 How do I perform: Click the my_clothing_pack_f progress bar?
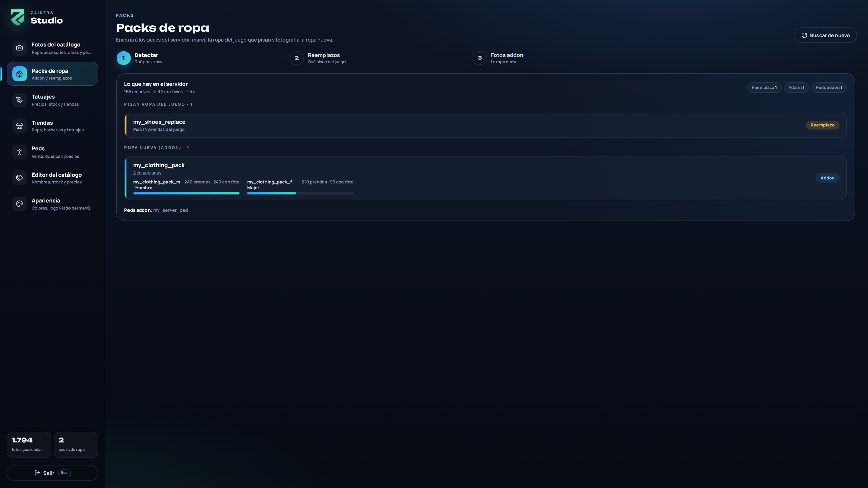[x=300, y=194]
